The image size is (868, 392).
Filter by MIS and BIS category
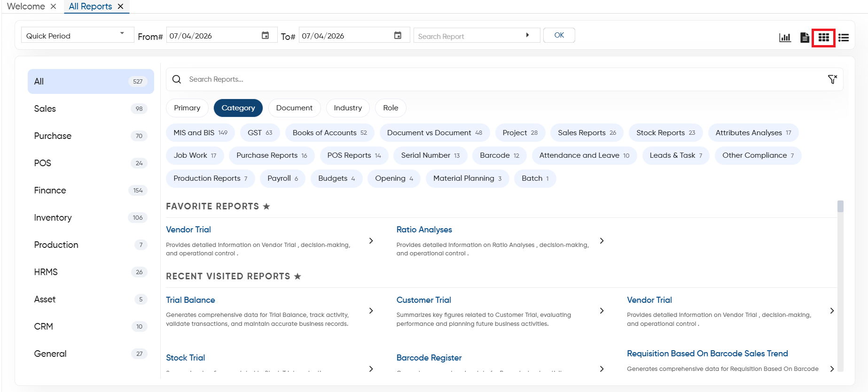coord(200,133)
